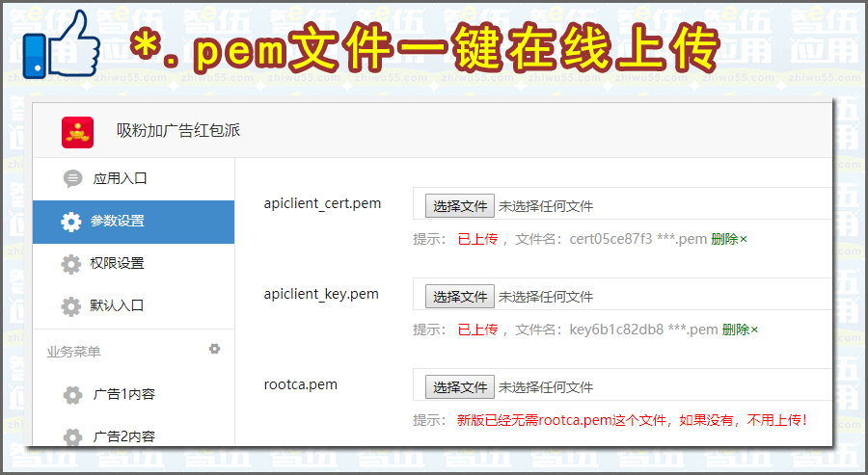The height and width of the screenshot is (475, 868).
Task: Click the chat bubble icon for 应用入口
Action: 72,178
